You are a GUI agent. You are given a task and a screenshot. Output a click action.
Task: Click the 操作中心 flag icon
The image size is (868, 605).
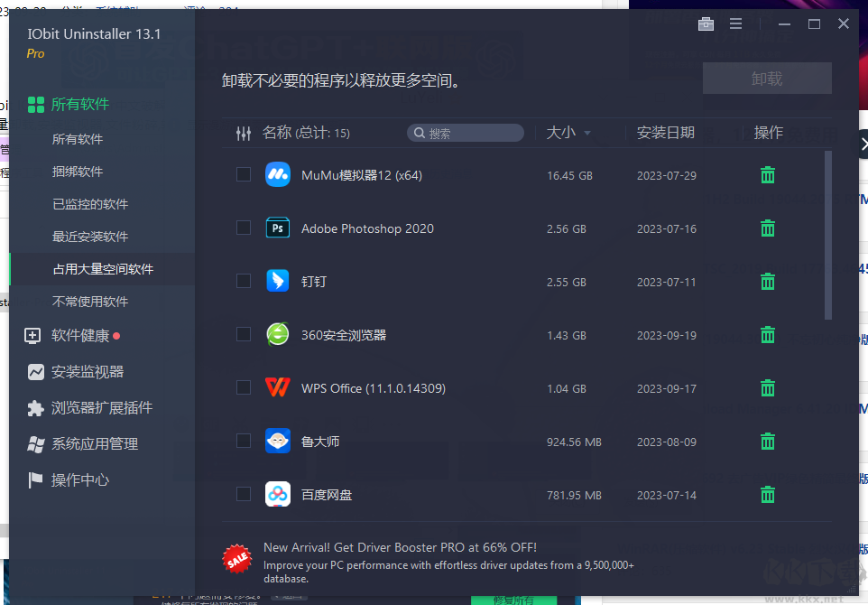(36, 480)
